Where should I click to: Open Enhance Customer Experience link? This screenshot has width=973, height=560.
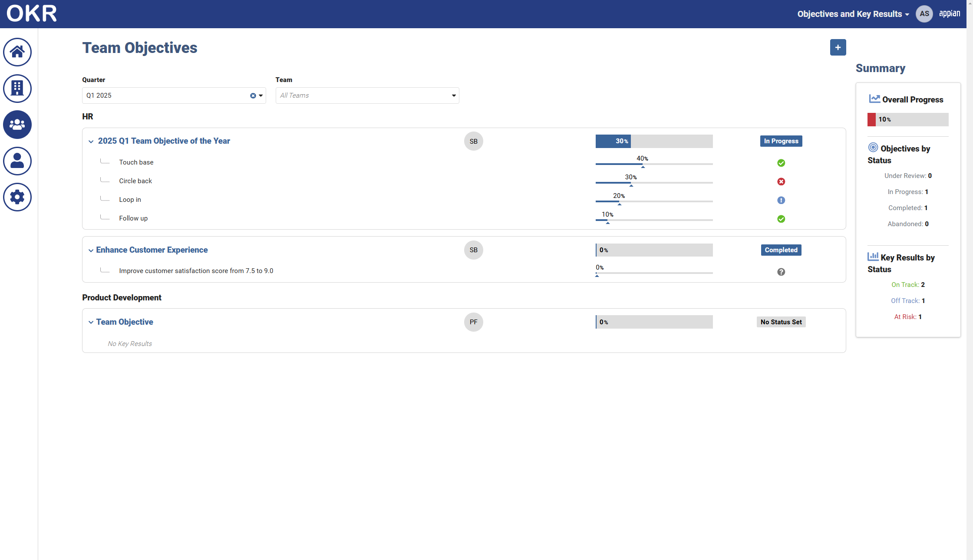(152, 250)
